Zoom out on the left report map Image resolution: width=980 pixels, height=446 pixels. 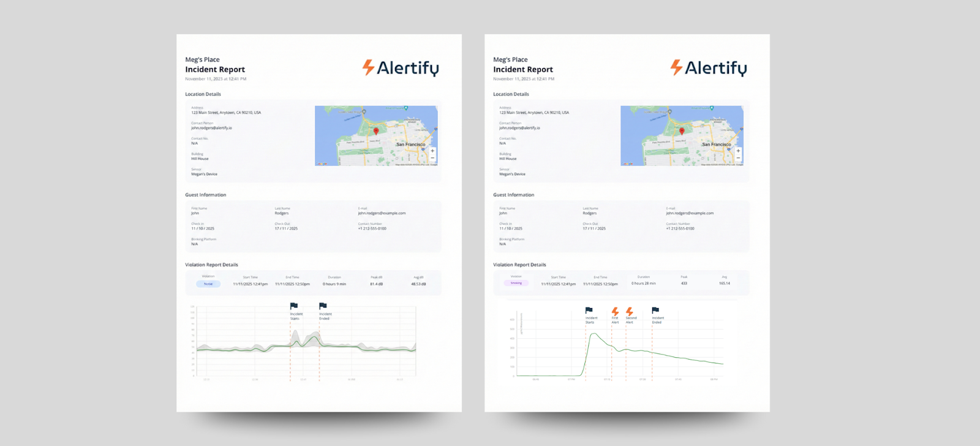click(x=432, y=157)
